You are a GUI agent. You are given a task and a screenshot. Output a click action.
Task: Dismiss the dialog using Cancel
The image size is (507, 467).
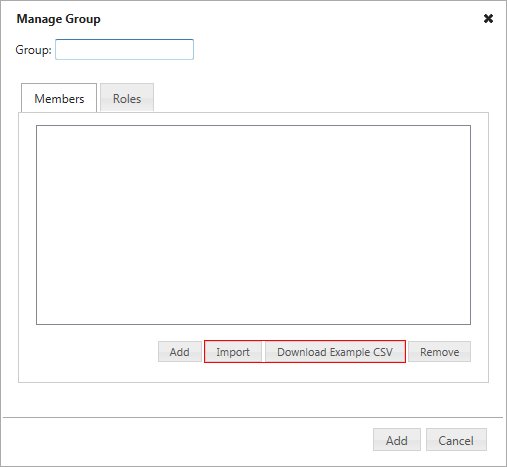[456, 440]
